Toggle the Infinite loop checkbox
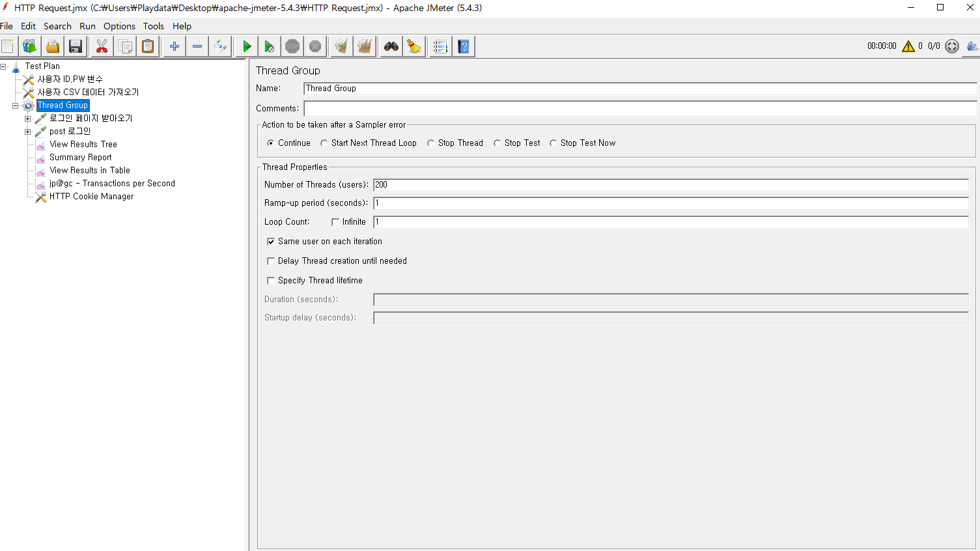980x551 pixels. pos(335,222)
